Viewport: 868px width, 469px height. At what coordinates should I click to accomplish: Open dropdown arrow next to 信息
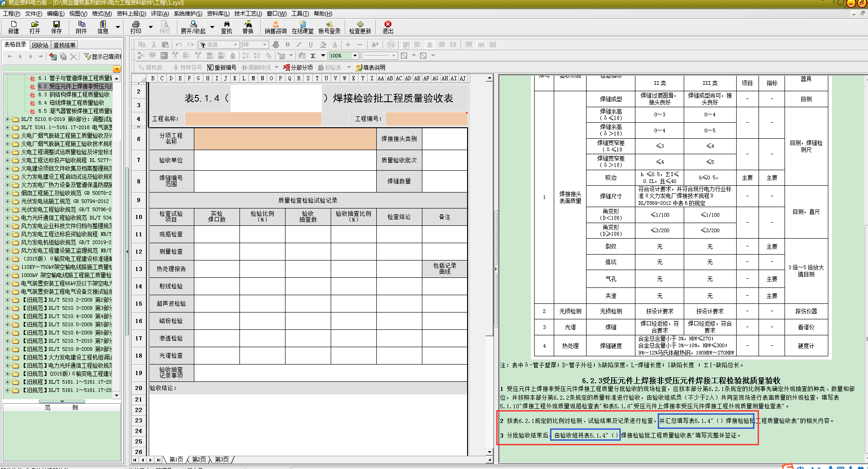click(x=118, y=27)
